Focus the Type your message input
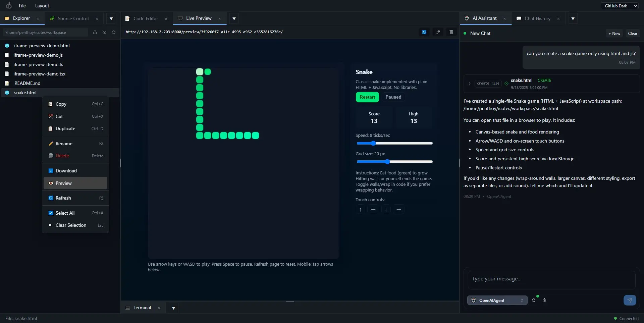644x323 pixels. [551, 280]
